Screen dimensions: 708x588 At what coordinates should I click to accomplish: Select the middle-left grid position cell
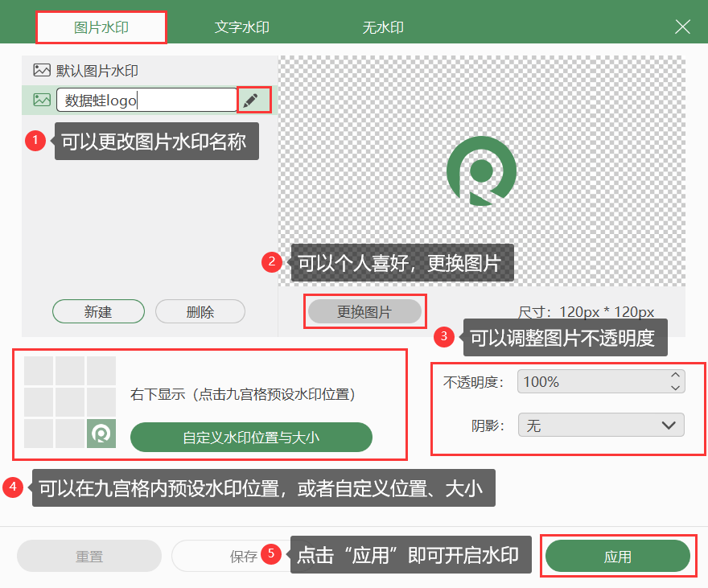tap(39, 402)
